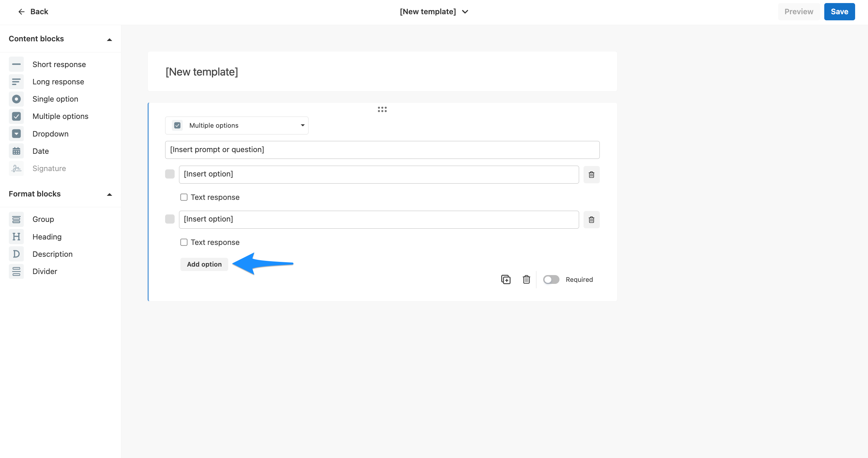This screenshot has height=458, width=868.
Task: Enable the Required toggle
Action: pyautogui.click(x=551, y=279)
